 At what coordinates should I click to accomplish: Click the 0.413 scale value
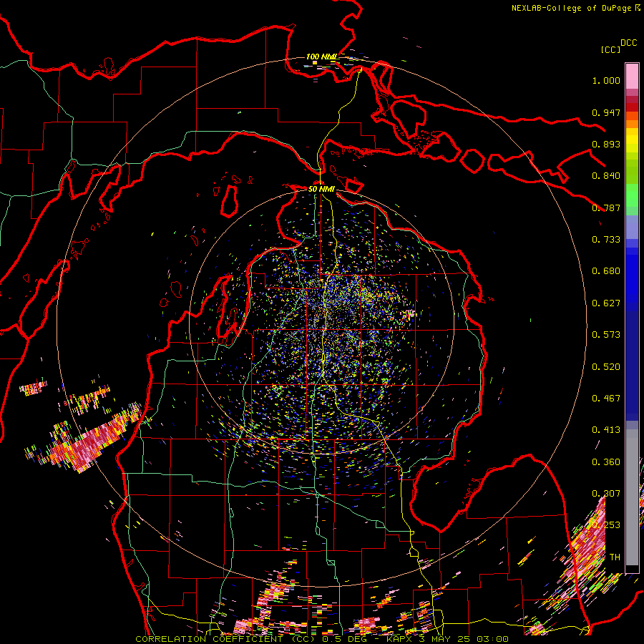[x=606, y=430]
